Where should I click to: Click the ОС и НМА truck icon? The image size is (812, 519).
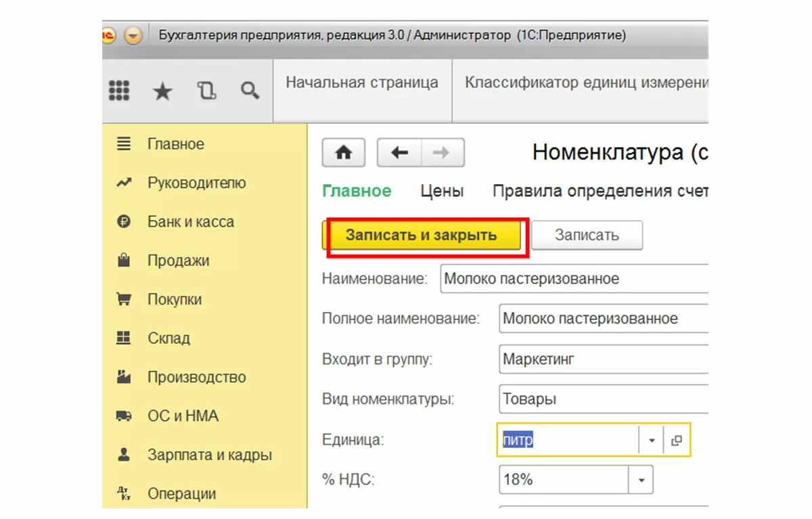123,416
